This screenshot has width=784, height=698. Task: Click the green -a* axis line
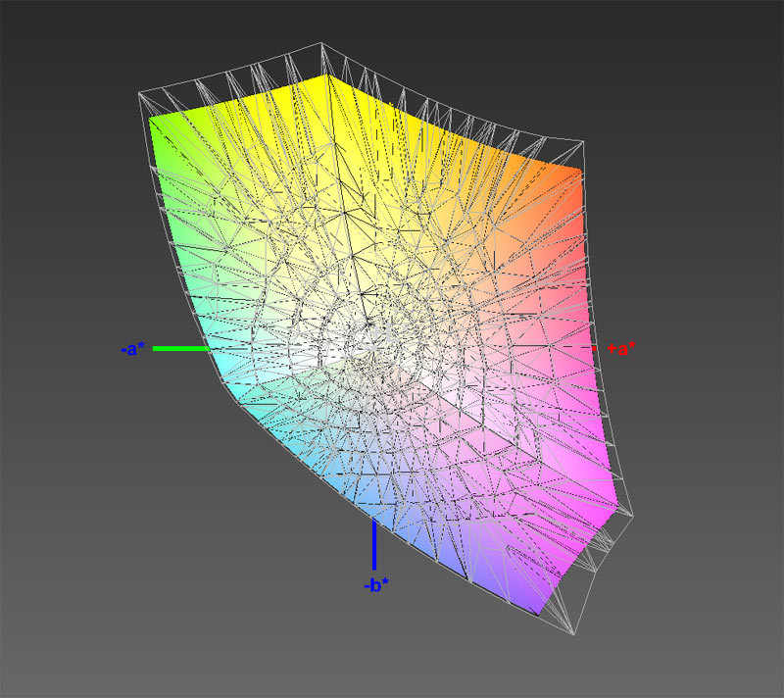(x=181, y=348)
